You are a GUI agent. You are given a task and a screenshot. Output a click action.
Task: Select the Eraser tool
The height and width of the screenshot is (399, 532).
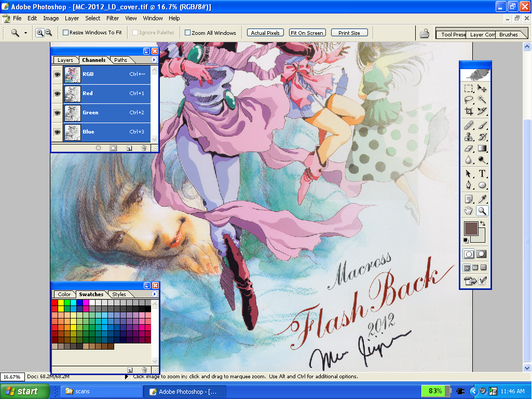tap(469, 149)
